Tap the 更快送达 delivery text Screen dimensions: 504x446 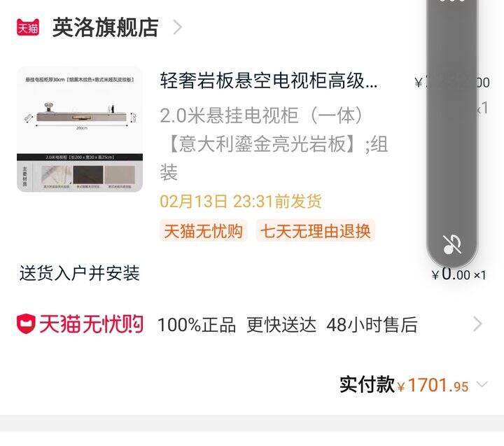pyautogui.click(x=281, y=324)
